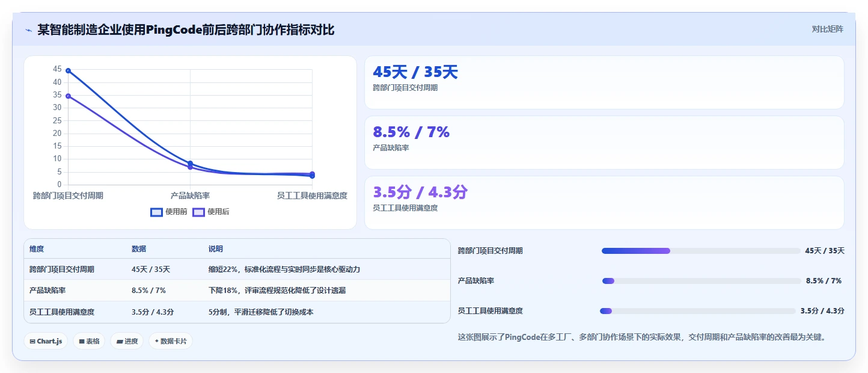Click the Chart.js tag chip

(x=46, y=341)
